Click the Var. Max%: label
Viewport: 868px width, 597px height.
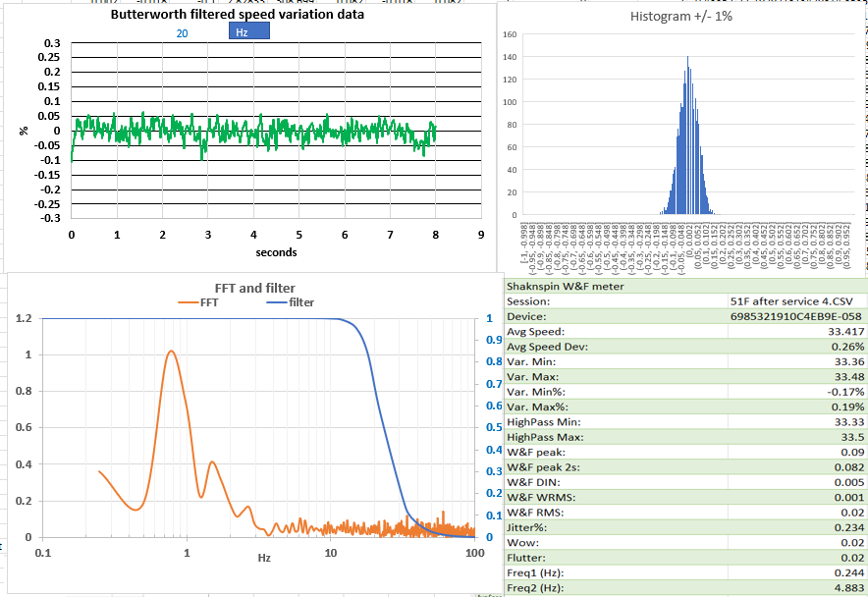pyautogui.click(x=536, y=407)
